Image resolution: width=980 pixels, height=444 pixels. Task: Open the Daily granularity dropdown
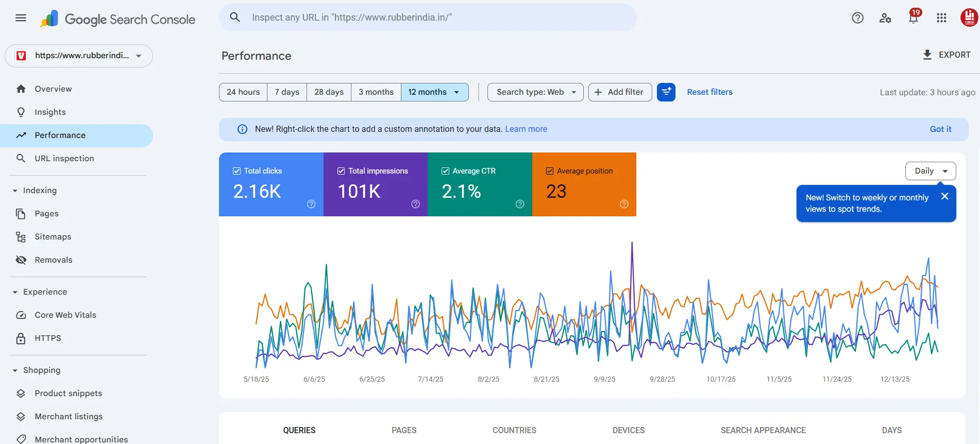coord(930,171)
